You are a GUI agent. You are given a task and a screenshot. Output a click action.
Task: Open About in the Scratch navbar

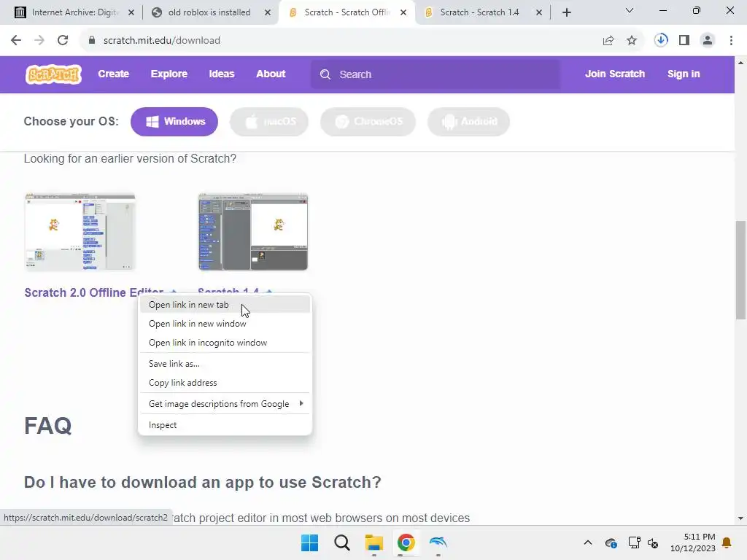(271, 74)
